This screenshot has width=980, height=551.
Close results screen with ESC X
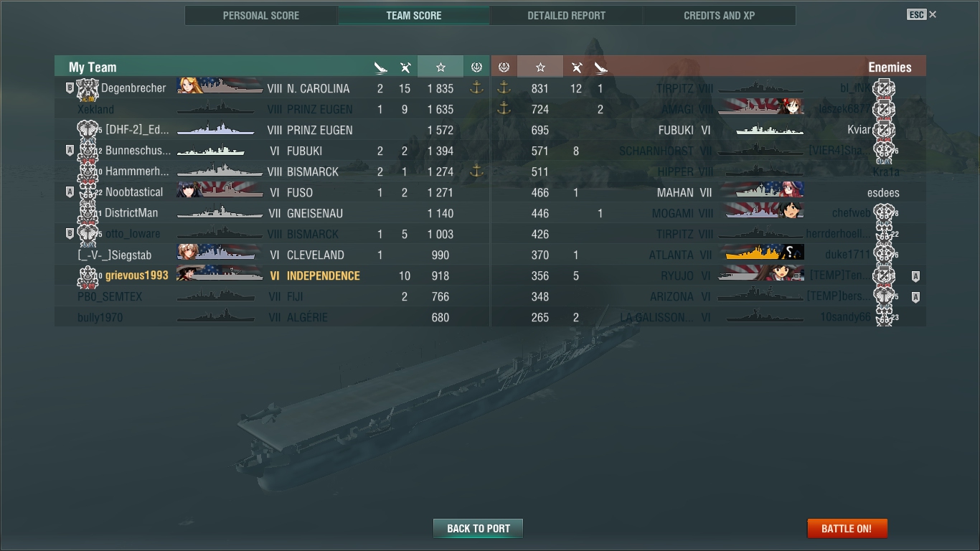click(922, 14)
